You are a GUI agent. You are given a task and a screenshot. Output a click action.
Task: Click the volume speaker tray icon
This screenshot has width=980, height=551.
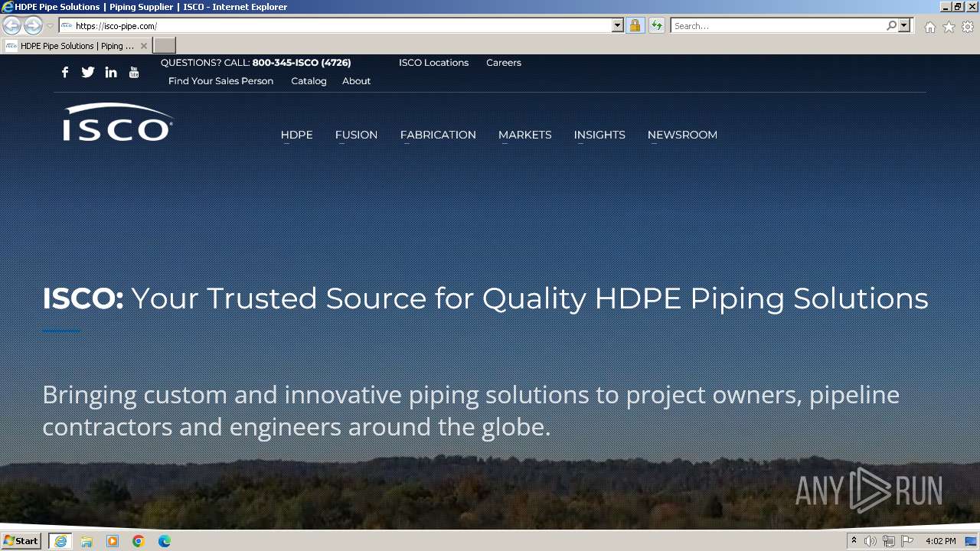tap(871, 541)
